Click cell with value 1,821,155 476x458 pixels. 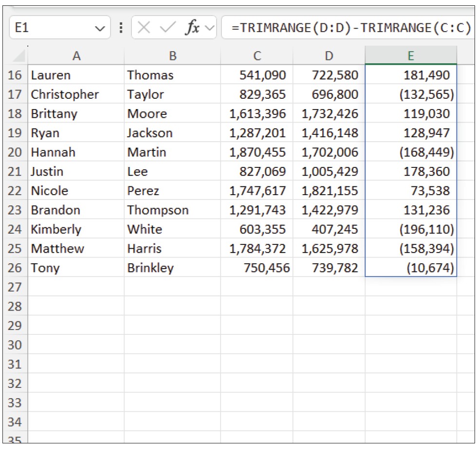pyautogui.click(x=329, y=191)
